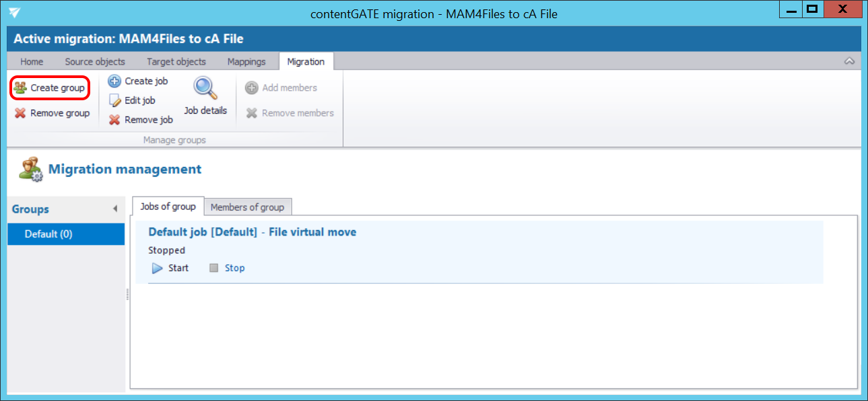The height and width of the screenshot is (401, 868).
Task: Switch to the Home ribbon tab
Action: click(x=32, y=62)
